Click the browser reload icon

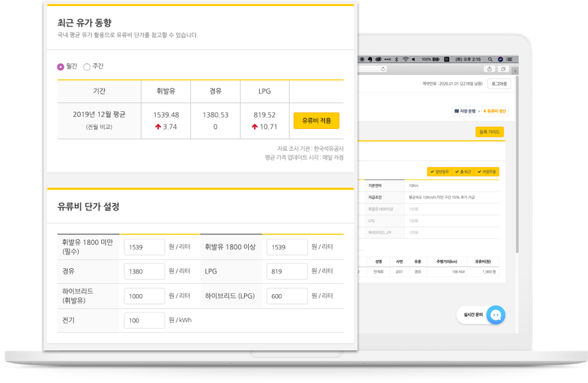pos(383,69)
